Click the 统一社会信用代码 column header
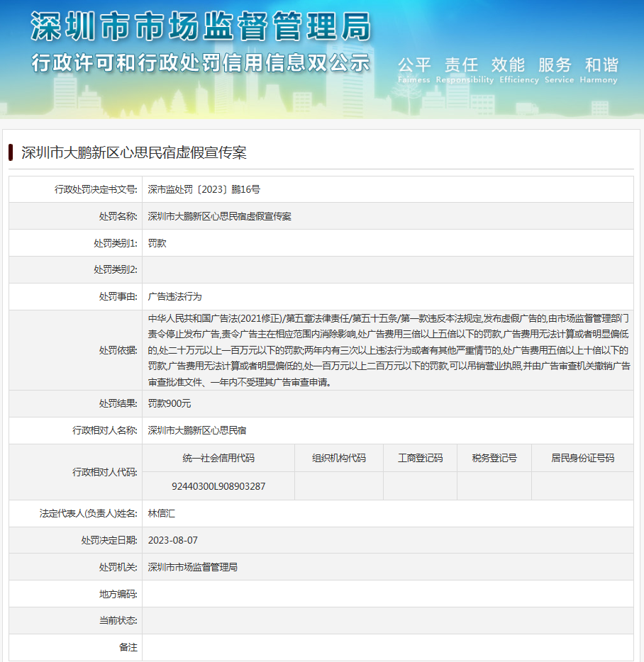 point(218,458)
